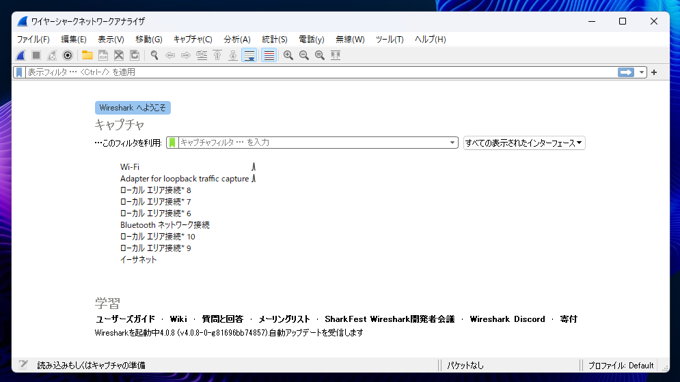Select ローカル エリア接続* 7 interface
680x382 pixels.
click(x=155, y=202)
